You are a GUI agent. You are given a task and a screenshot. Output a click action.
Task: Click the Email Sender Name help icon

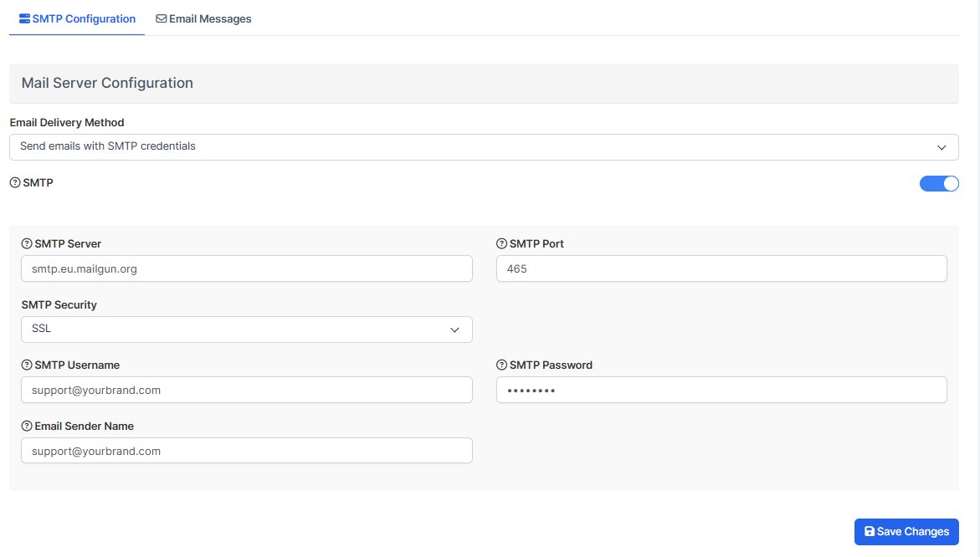pos(27,427)
